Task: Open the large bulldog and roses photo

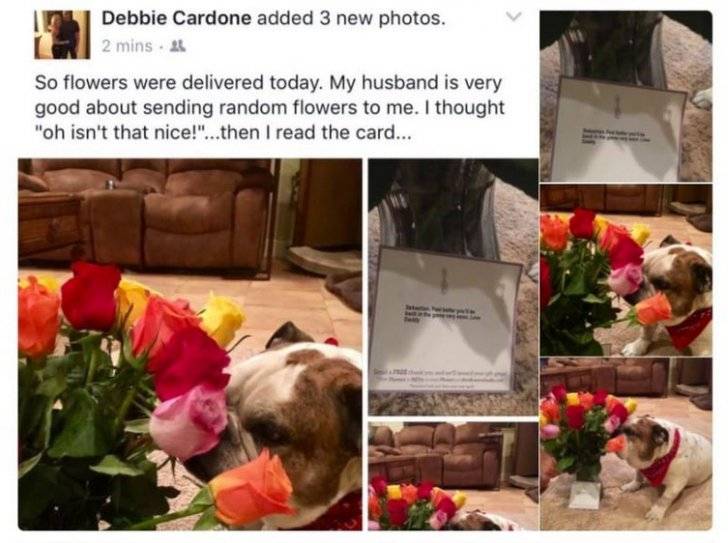Action: (x=190, y=344)
